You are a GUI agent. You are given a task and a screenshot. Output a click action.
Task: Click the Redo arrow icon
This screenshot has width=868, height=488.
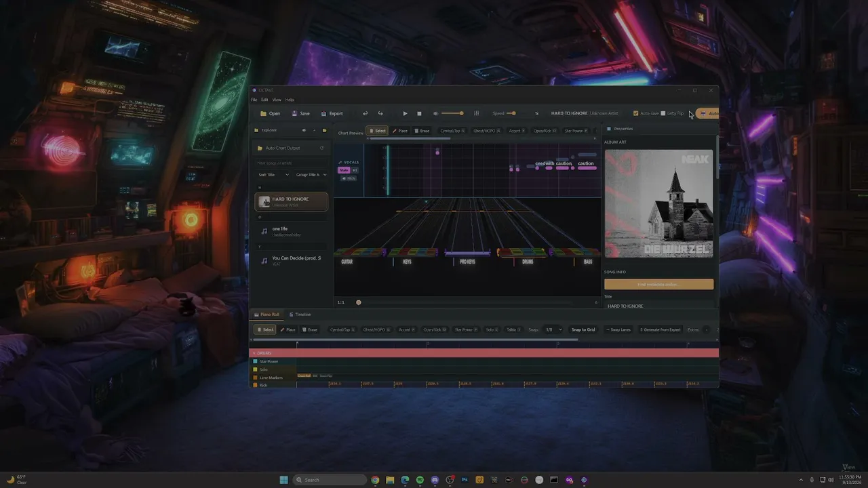(380, 113)
